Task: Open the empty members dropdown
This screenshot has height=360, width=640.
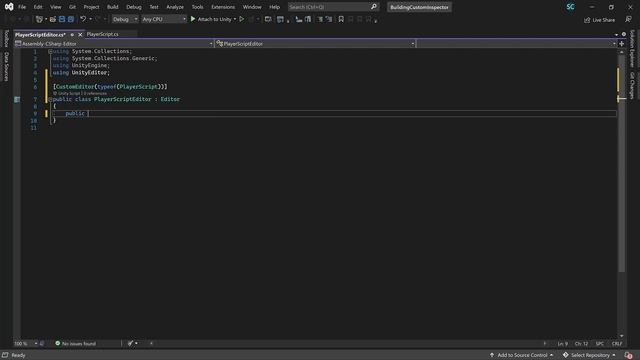Action: (516, 44)
